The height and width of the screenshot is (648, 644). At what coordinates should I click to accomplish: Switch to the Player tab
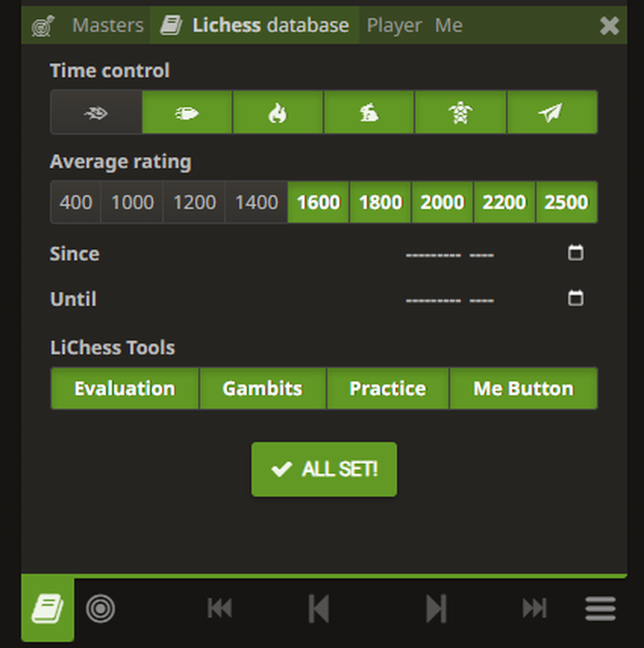[394, 25]
